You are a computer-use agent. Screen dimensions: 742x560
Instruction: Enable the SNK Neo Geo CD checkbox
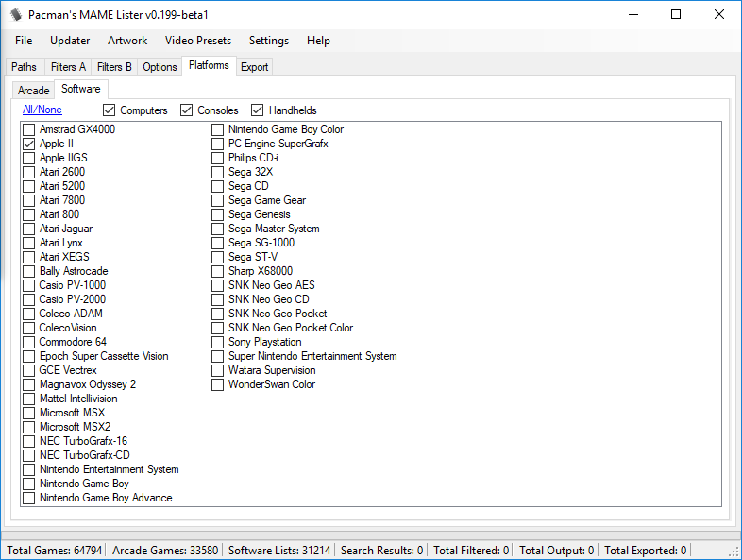click(218, 299)
